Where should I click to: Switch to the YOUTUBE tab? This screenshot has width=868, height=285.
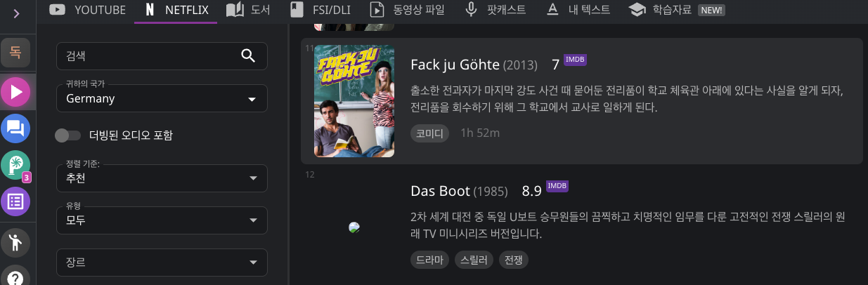tap(89, 10)
